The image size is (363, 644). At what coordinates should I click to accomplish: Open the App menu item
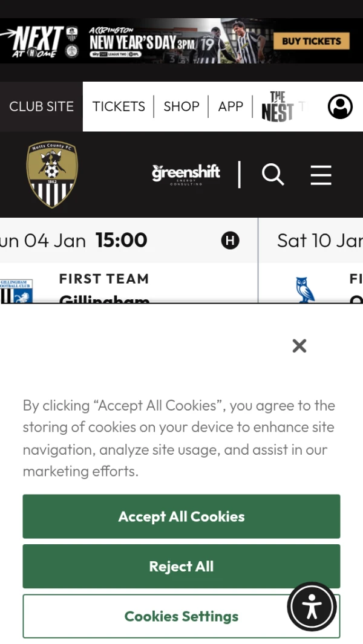[231, 106]
